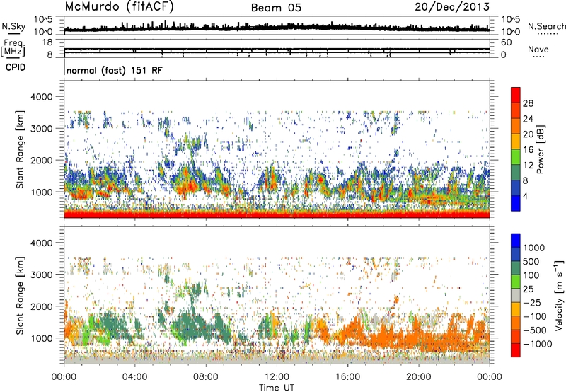Pick the red top segment of Power colorbar
The height and width of the screenshot is (392, 566).
coord(516,96)
